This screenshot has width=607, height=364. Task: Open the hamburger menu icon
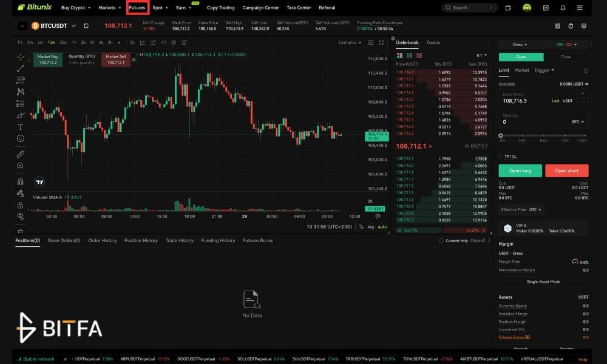pyautogui.click(x=580, y=8)
